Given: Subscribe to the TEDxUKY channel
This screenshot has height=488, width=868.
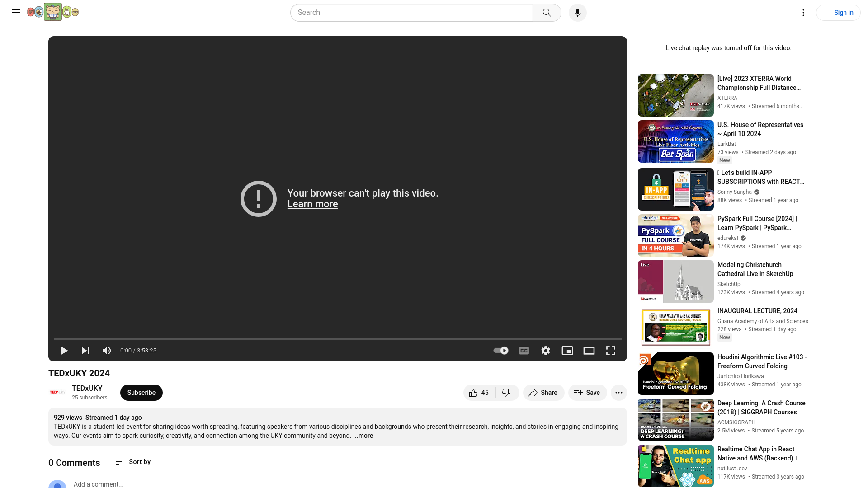Looking at the screenshot, I should point(141,393).
